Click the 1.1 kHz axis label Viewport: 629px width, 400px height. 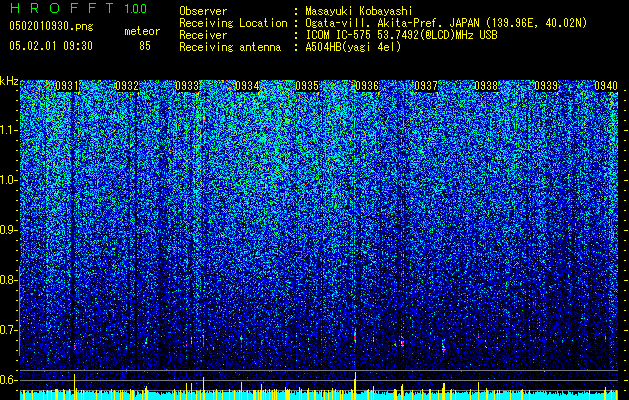pyautogui.click(x=9, y=130)
